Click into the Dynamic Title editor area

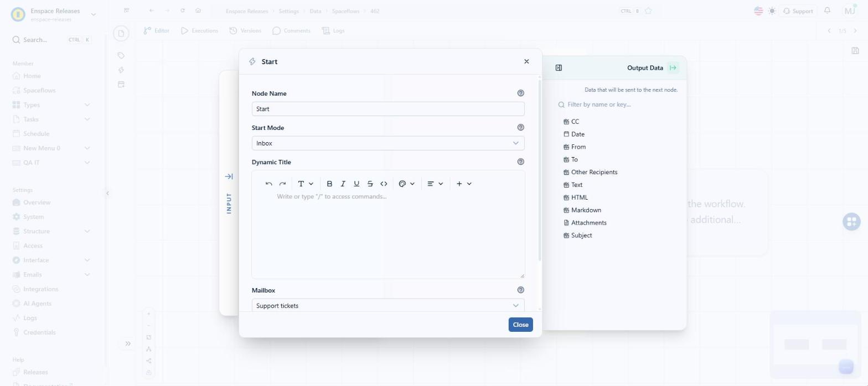point(388,235)
